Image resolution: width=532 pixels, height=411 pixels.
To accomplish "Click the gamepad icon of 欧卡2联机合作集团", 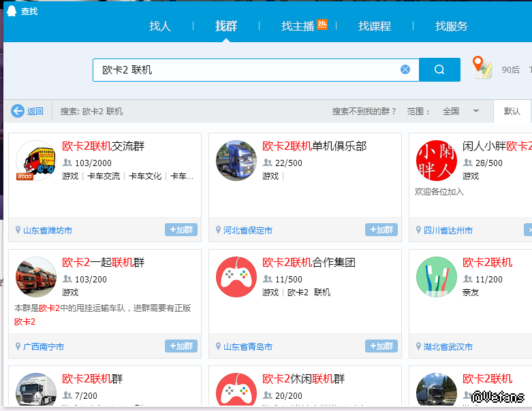I will point(236,277).
